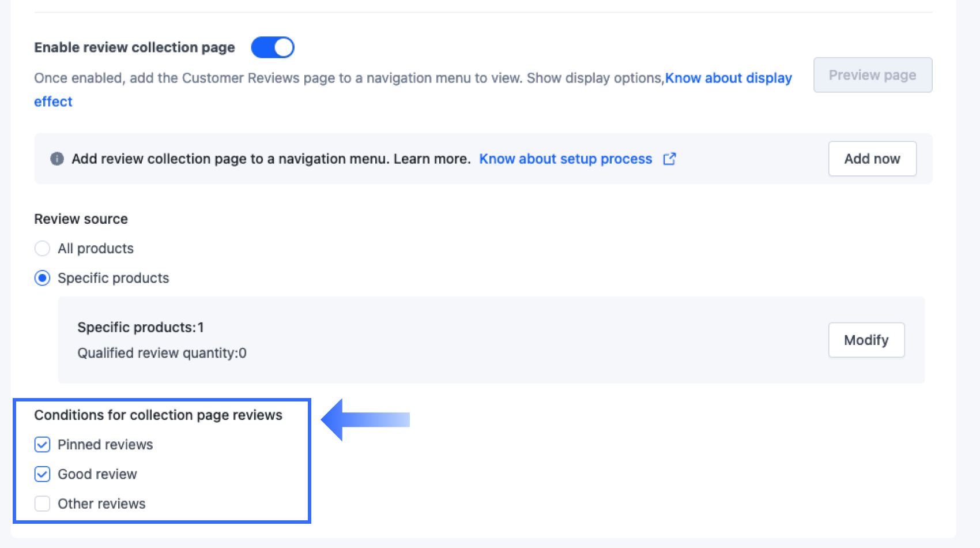Open Know about setup process link
The width and height of the screenshot is (980, 548).
[x=566, y=159]
